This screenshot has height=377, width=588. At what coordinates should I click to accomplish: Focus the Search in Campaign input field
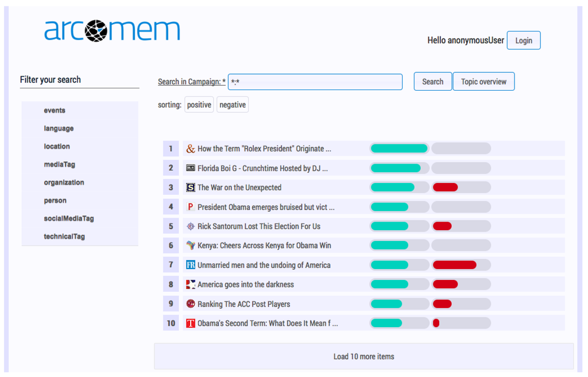coord(315,81)
